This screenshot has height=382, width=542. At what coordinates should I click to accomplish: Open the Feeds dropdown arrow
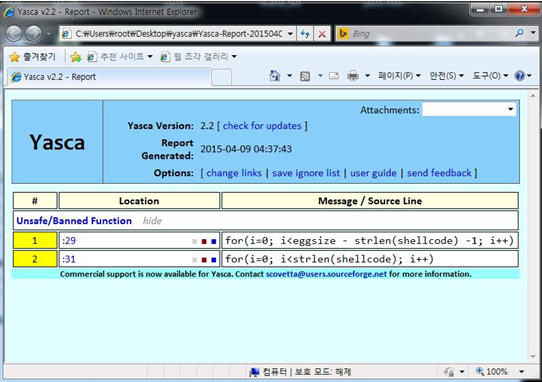[x=320, y=76]
